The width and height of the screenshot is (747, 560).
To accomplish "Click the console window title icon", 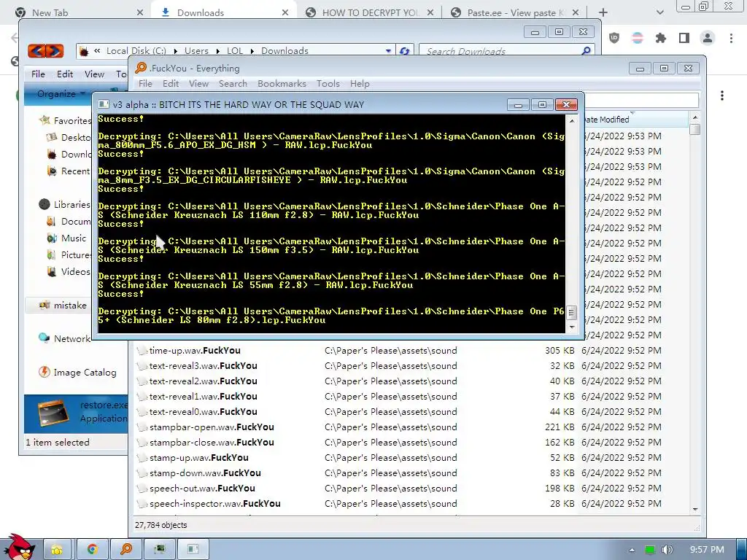I will point(104,104).
